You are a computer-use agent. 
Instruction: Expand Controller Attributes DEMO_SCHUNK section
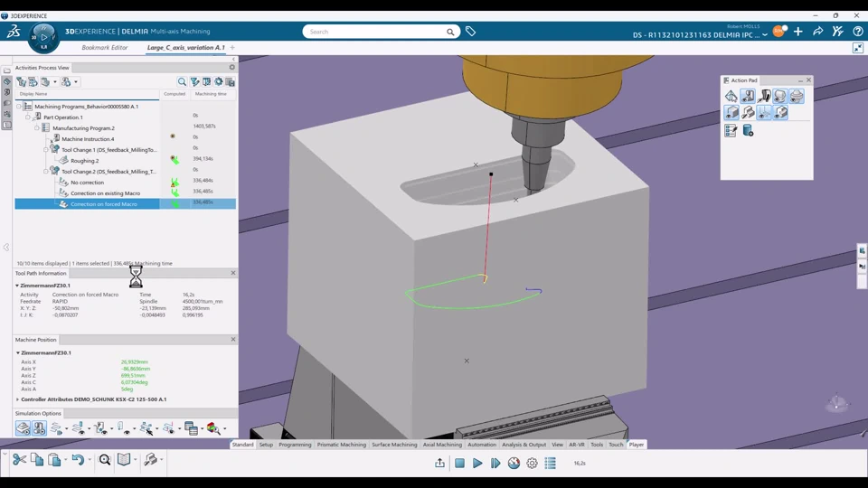[17, 399]
